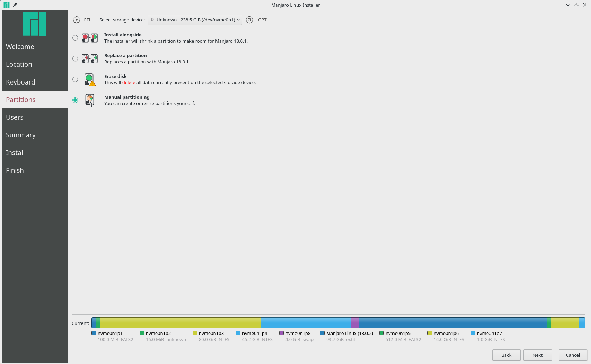Image resolution: width=591 pixels, height=364 pixels.
Task: Click the GPT partition table icon
Action: point(249,20)
